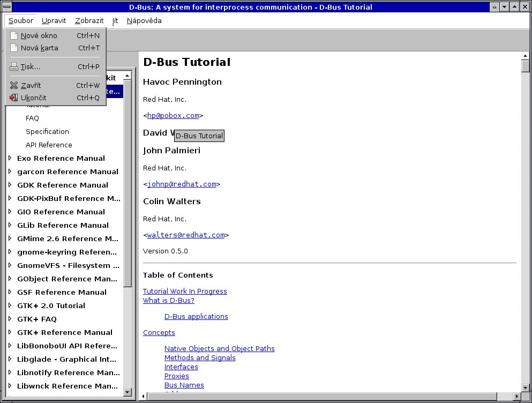
Task: Open the hp@pobox.com email link
Action: click(x=173, y=115)
